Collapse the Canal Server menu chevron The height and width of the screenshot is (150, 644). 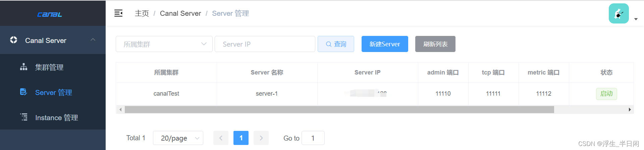[x=93, y=40]
